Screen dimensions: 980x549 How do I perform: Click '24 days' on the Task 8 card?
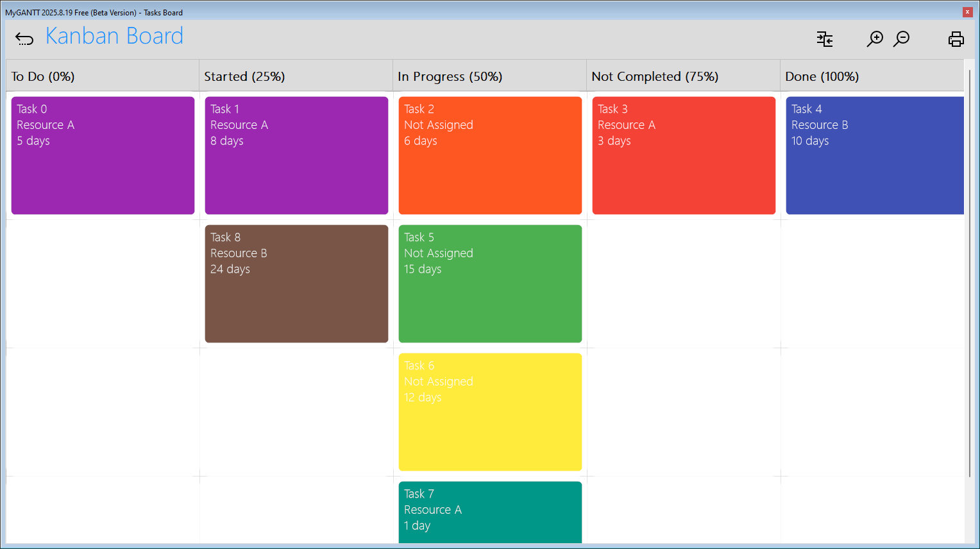(230, 269)
